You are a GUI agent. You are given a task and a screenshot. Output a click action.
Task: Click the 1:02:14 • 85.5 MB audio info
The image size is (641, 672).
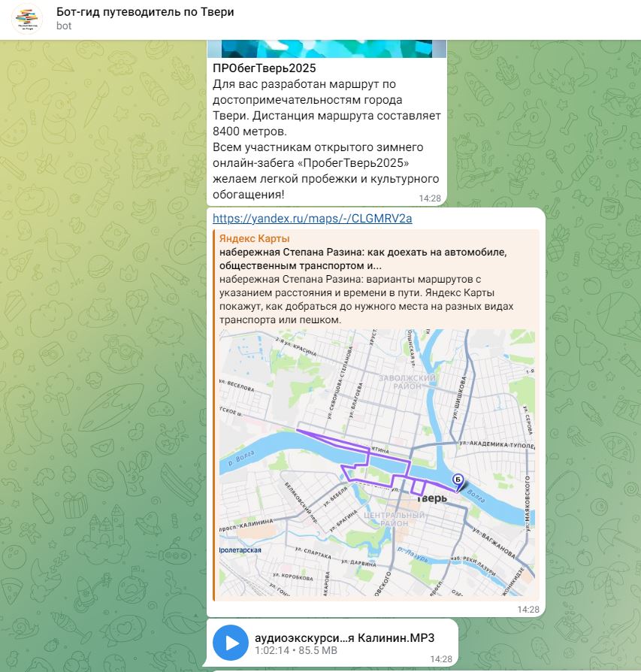pyautogui.click(x=295, y=650)
